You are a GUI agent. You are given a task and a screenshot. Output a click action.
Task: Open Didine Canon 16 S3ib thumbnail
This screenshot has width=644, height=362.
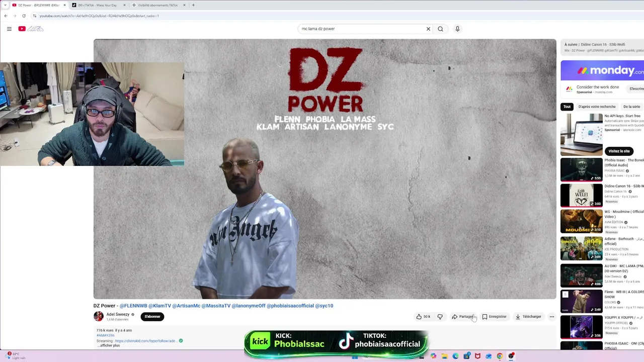tap(582, 195)
